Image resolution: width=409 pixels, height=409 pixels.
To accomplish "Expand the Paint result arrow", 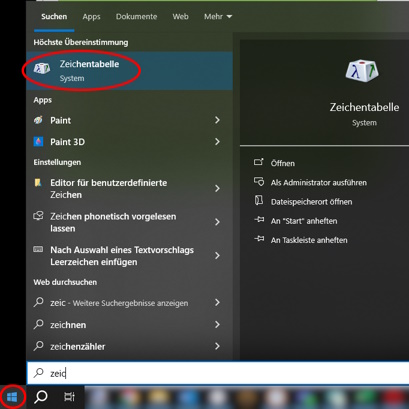I will click(x=217, y=120).
